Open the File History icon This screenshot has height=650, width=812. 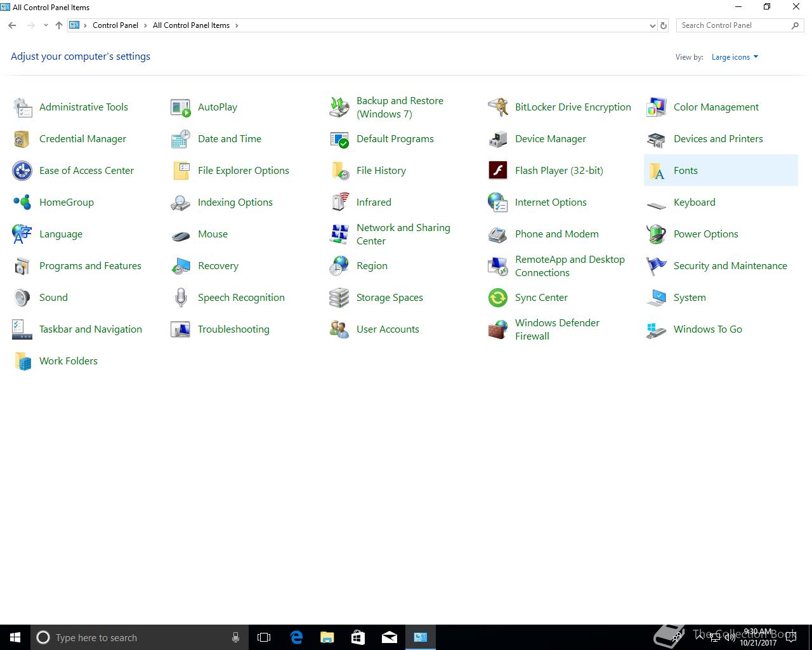(x=339, y=171)
